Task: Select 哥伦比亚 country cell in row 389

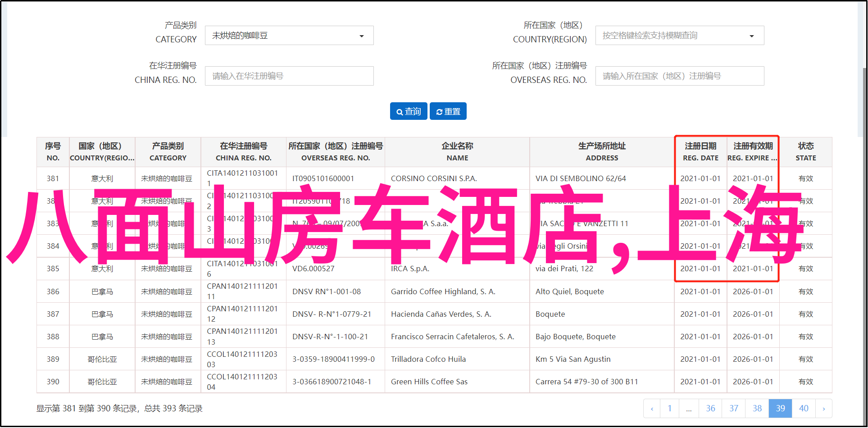Action: 102,359
